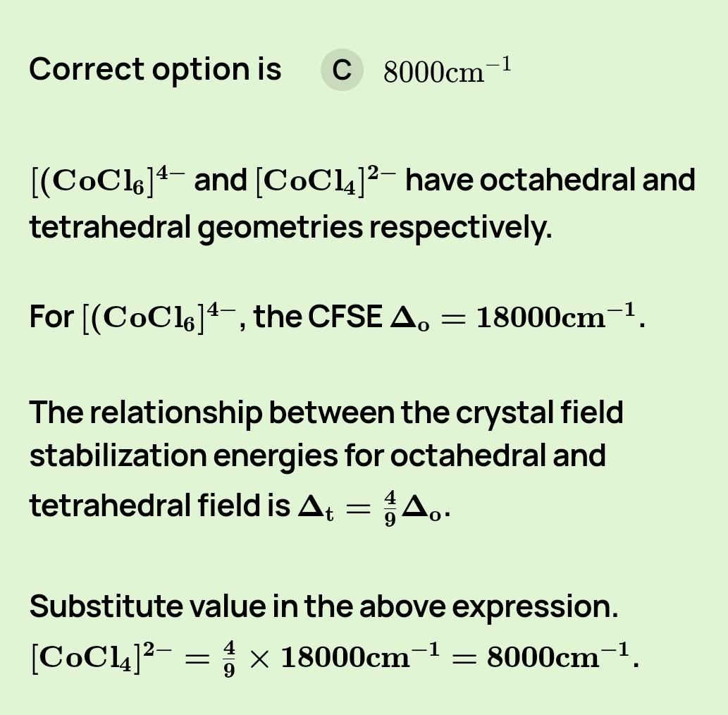Click the word "and" between the two formulas

220,180
